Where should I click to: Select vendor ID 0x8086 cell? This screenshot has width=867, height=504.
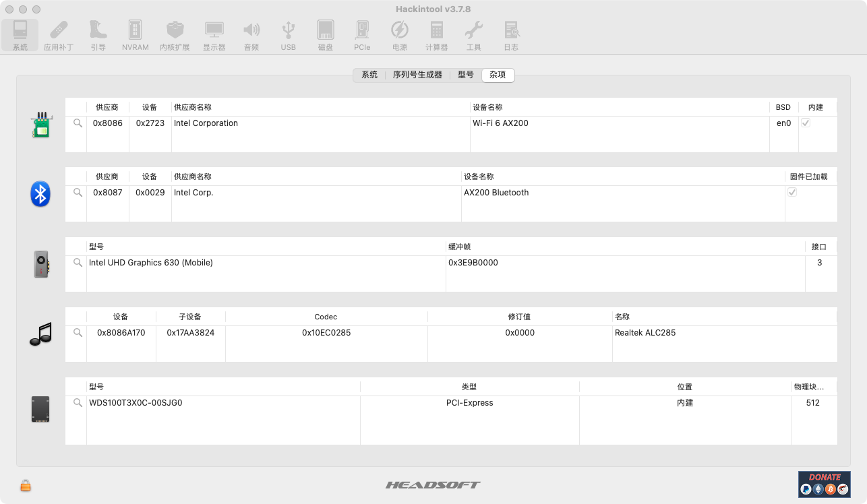click(108, 123)
